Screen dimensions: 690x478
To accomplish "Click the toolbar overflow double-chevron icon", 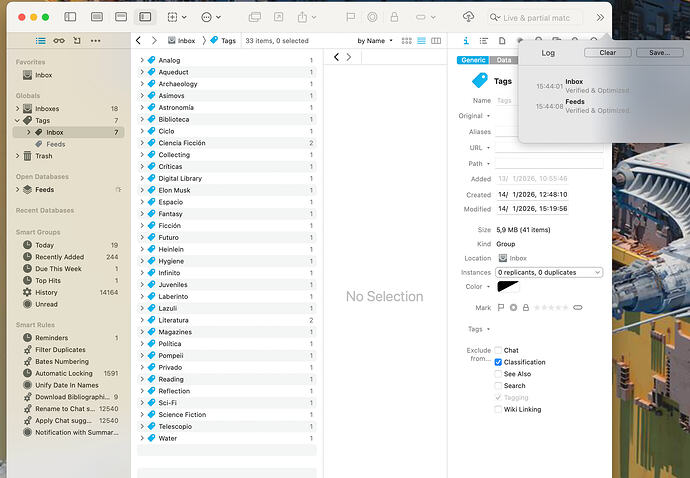I will coord(600,17).
